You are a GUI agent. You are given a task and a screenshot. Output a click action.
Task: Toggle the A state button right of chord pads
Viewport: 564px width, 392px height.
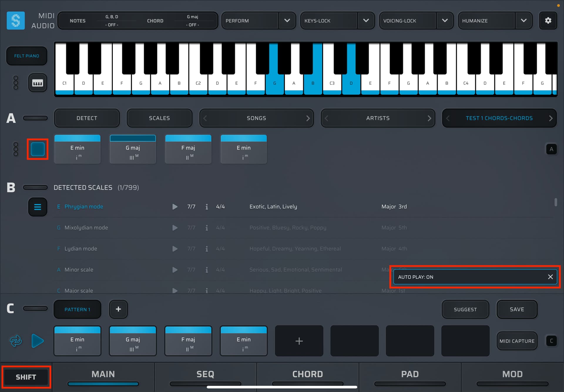click(552, 149)
